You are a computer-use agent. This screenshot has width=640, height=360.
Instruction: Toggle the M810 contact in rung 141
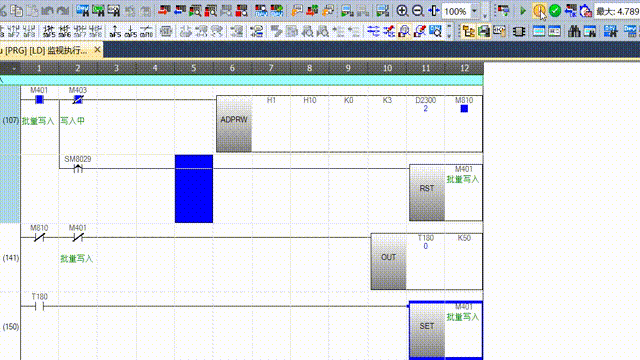point(39,237)
